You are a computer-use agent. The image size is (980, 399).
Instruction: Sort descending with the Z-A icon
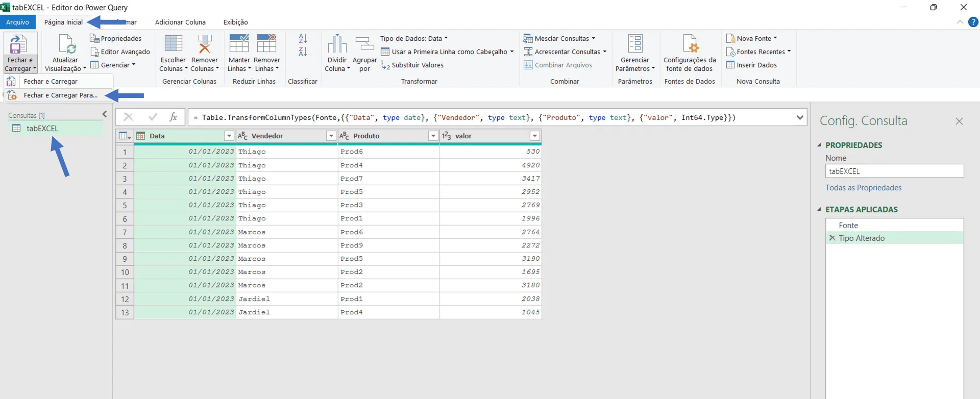click(x=303, y=52)
